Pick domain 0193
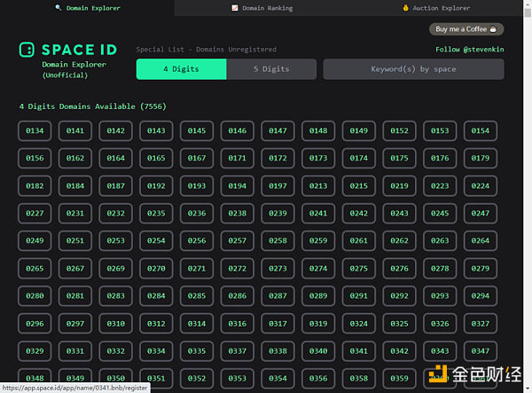Viewport: 532px width, 393px height. coord(197,186)
